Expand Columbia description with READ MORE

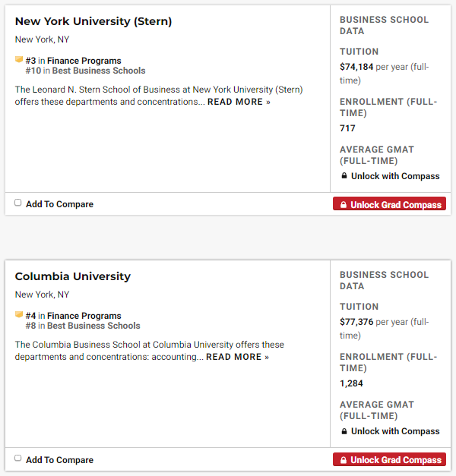click(237, 357)
